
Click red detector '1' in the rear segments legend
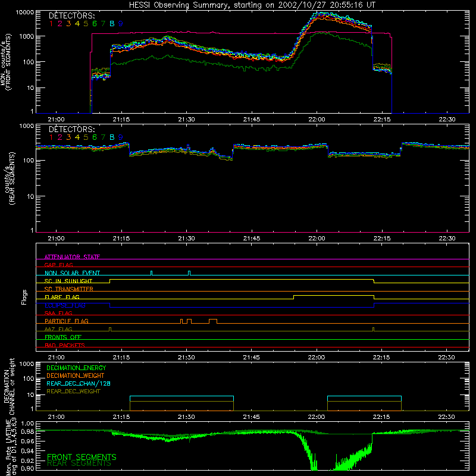(x=51, y=137)
